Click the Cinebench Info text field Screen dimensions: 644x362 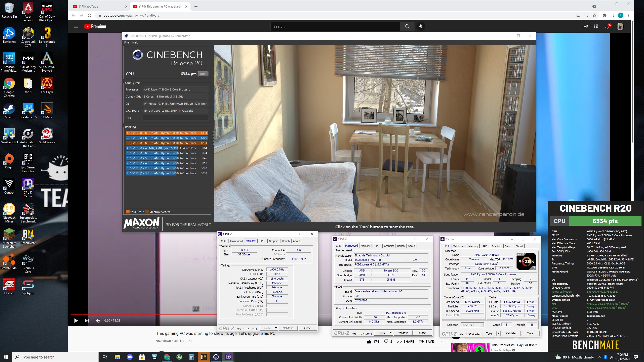(175, 118)
